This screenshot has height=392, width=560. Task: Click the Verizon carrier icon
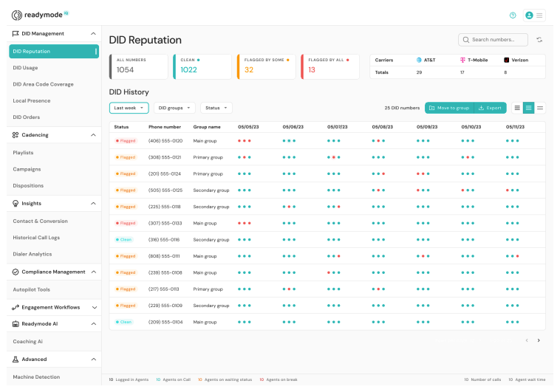point(506,60)
